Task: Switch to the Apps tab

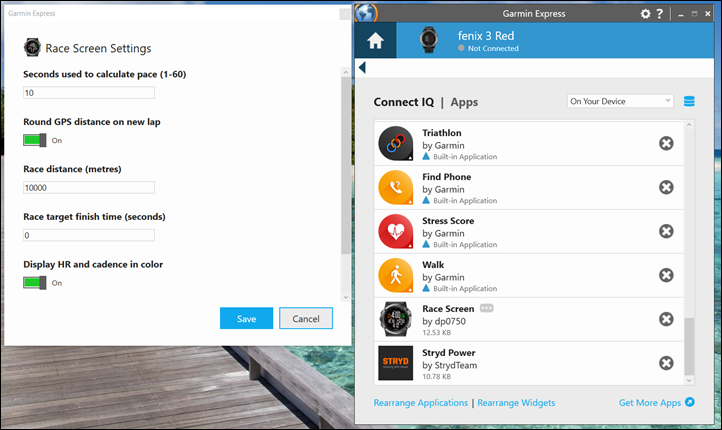Action: click(x=464, y=102)
